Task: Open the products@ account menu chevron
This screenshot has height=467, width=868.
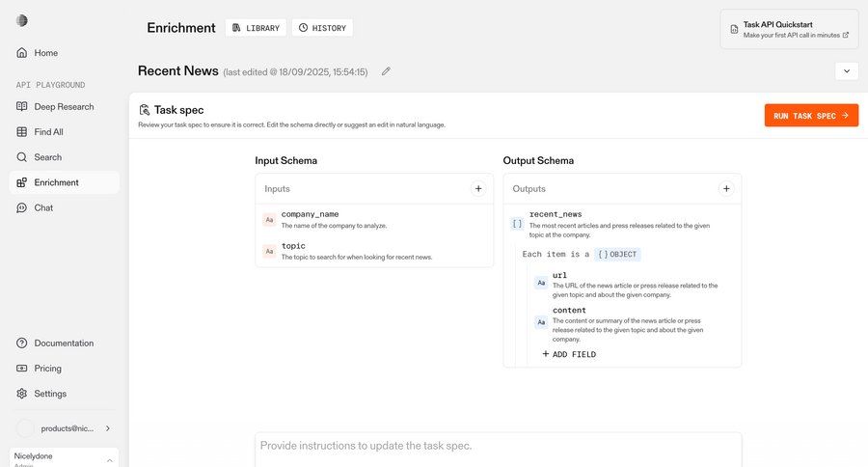Action: coord(107,428)
